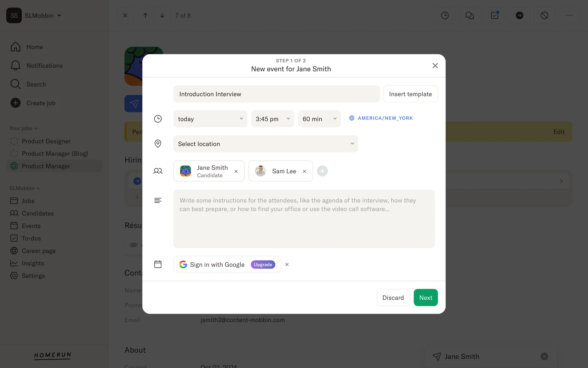Click the add attendee plus icon

pos(322,171)
